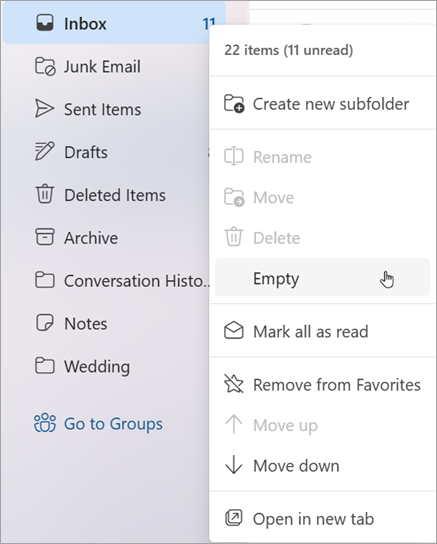Click the Junk Email folder icon
Viewport: 437px width, 544px height.
45,66
